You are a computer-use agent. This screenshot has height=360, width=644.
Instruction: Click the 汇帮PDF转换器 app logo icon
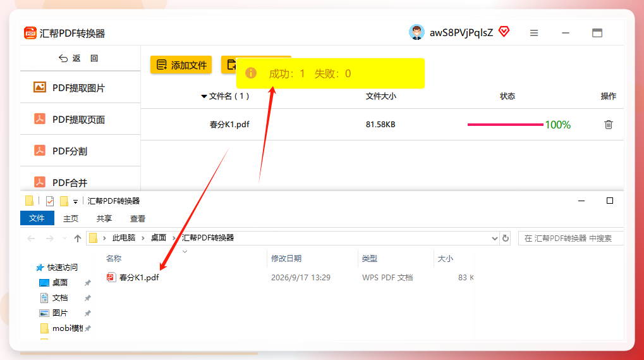pyautogui.click(x=30, y=33)
